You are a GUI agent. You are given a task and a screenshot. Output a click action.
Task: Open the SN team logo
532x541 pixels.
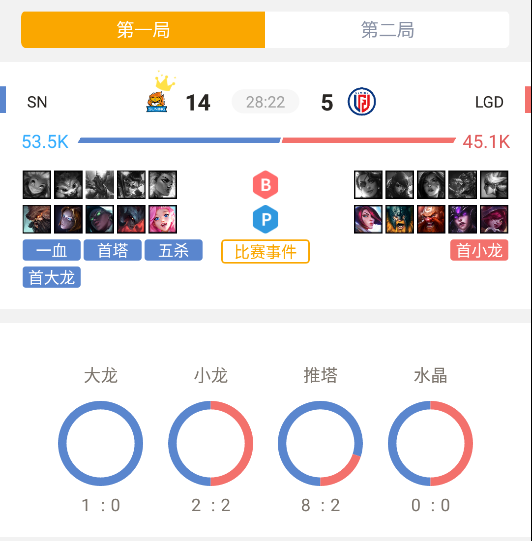pyautogui.click(x=157, y=102)
